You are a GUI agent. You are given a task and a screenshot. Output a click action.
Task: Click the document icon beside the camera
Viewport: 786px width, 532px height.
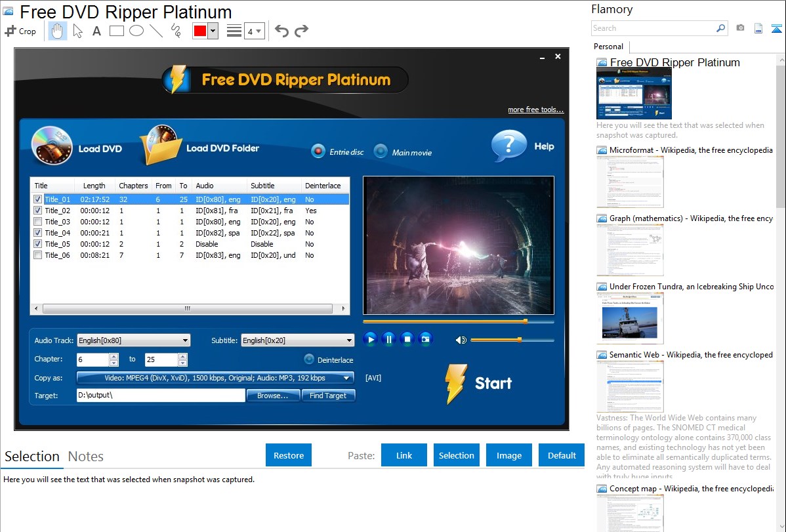(x=758, y=28)
